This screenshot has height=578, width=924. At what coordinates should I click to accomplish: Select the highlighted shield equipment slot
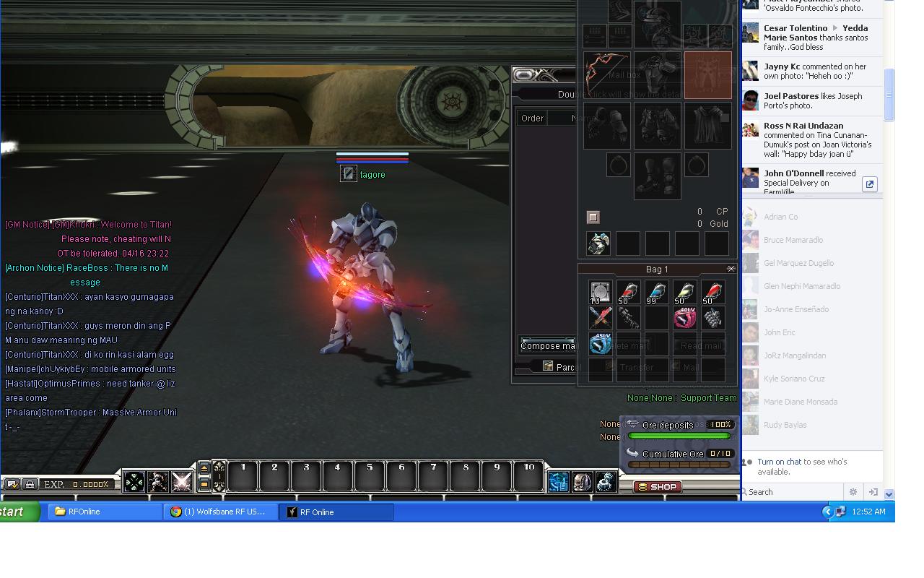pyautogui.click(x=707, y=74)
